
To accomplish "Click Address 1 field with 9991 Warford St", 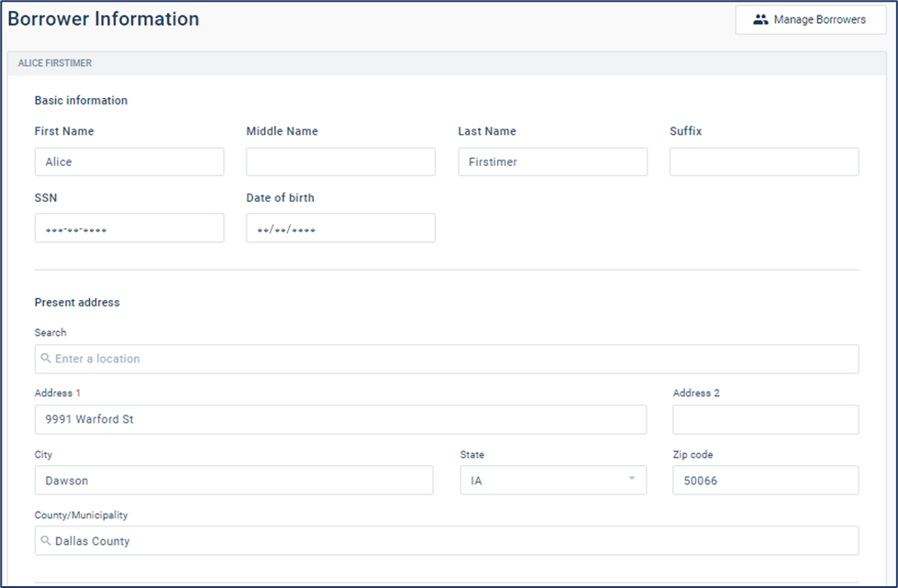I will (x=340, y=420).
